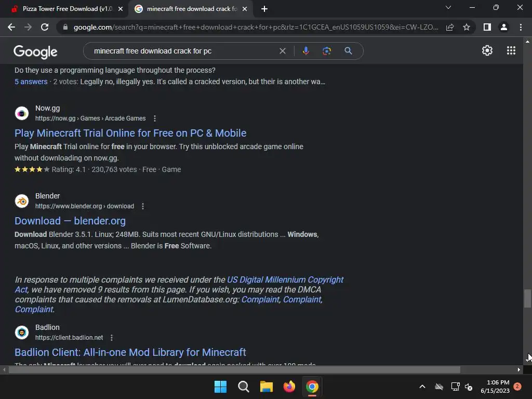Viewport: 532px width, 399px height.
Task: Click the now.gg Games Arcade Games breadcrumb
Action: pos(90,118)
